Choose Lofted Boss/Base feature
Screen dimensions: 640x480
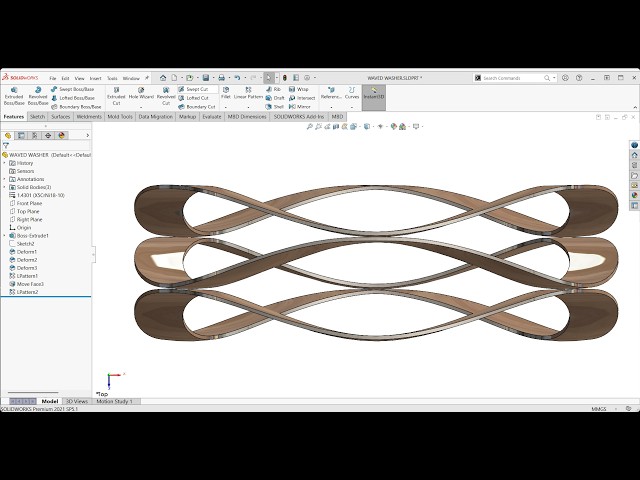pos(73,98)
